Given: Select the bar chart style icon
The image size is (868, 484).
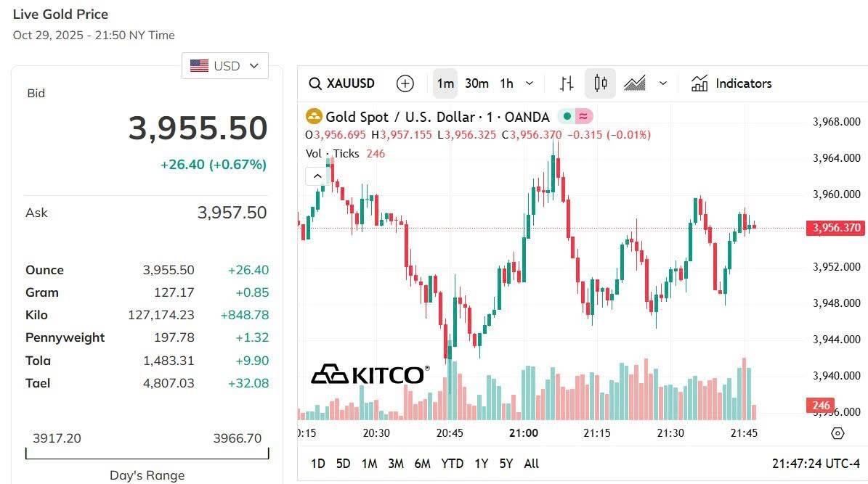Looking at the screenshot, I should (x=566, y=83).
